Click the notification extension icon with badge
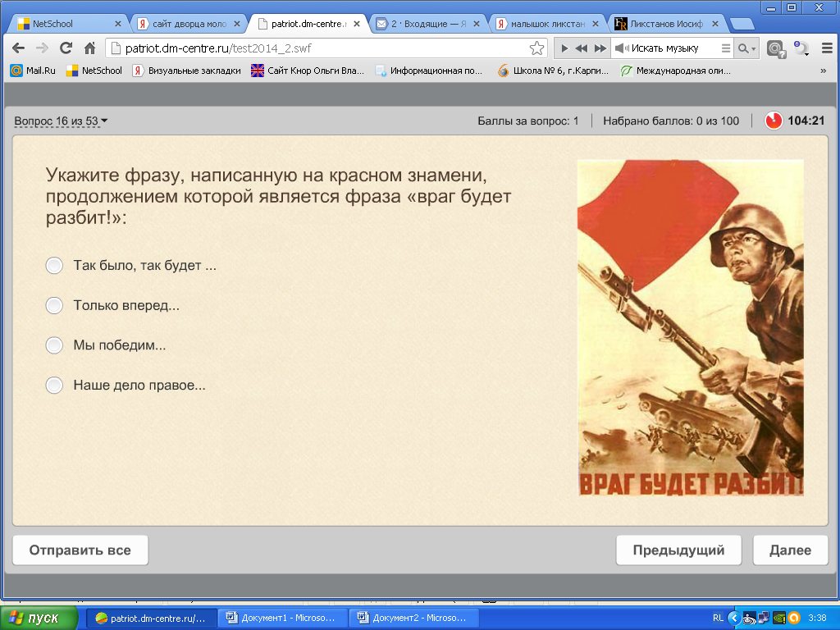 (x=801, y=48)
